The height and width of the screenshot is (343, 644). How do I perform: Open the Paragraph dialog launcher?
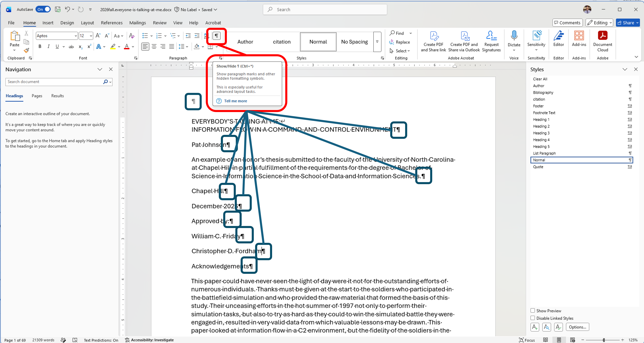coord(221,58)
